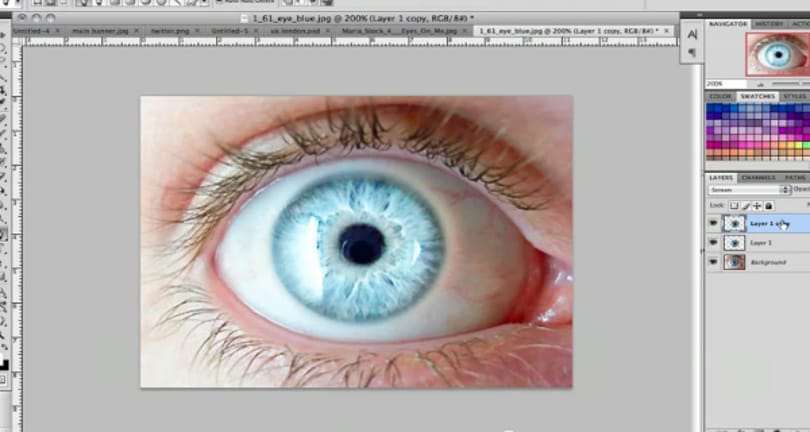Switch to the Untitled-4 document tab
This screenshot has width=810, height=432.
(x=31, y=31)
